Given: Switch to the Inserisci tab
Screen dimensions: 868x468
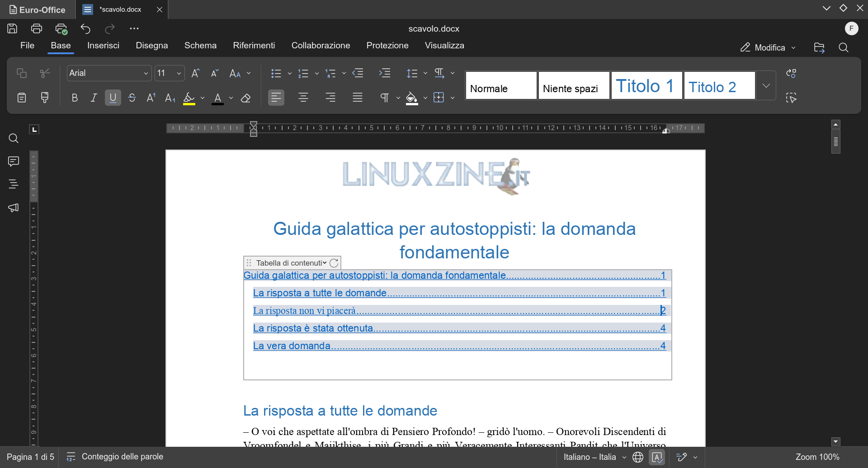Looking at the screenshot, I should [x=104, y=46].
